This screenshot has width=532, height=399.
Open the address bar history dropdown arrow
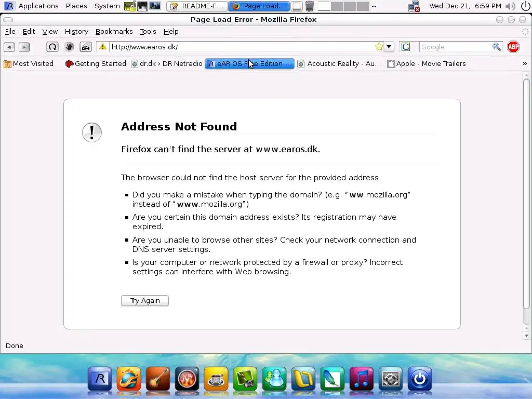coord(389,47)
